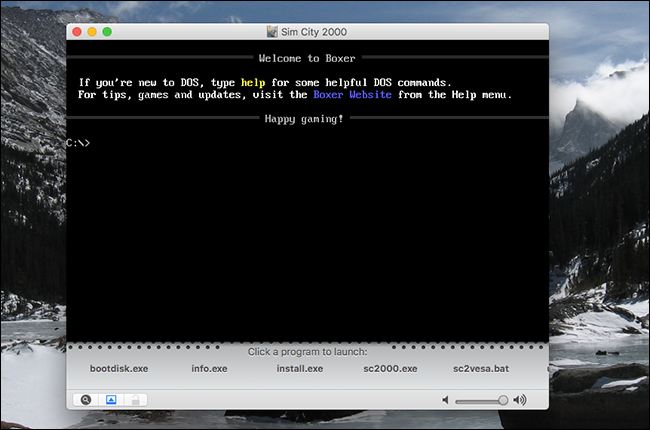Adjust the volume slider knob
This screenshot has width=650, height=430.
pos(503,400)
